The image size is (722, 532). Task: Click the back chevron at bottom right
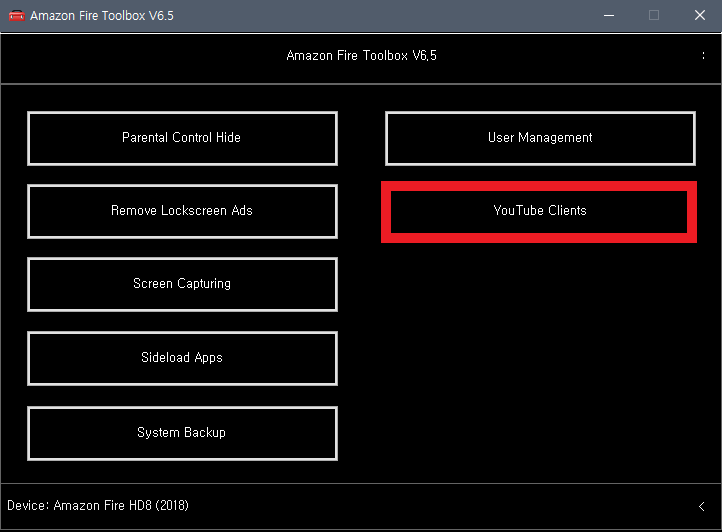[701, 506]
